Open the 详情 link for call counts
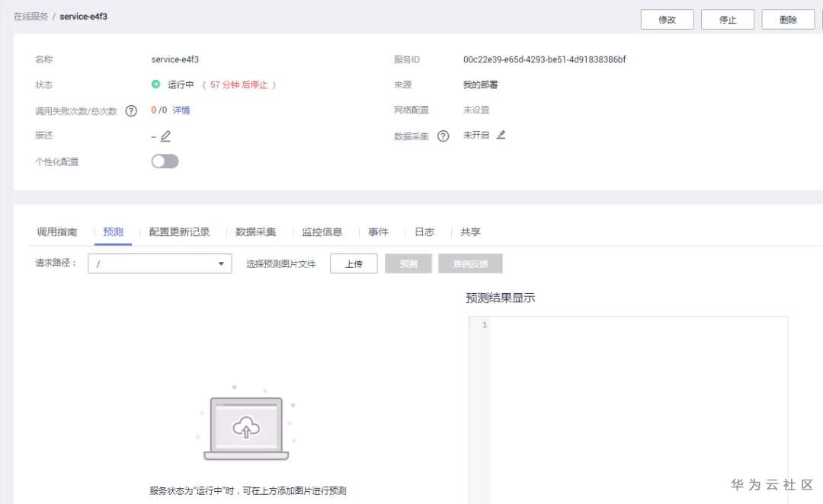The height and width of the screenshot is (504, 823). click(x=181, y=110)
